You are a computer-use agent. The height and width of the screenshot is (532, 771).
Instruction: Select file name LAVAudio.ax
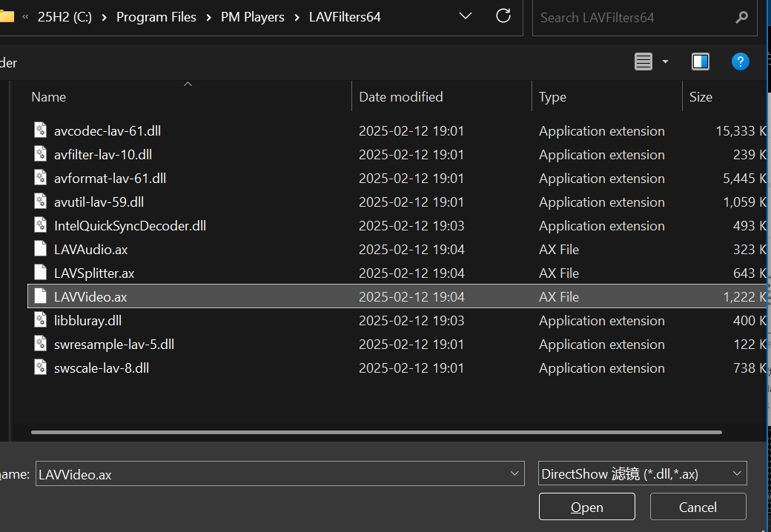tap(91, 249)
